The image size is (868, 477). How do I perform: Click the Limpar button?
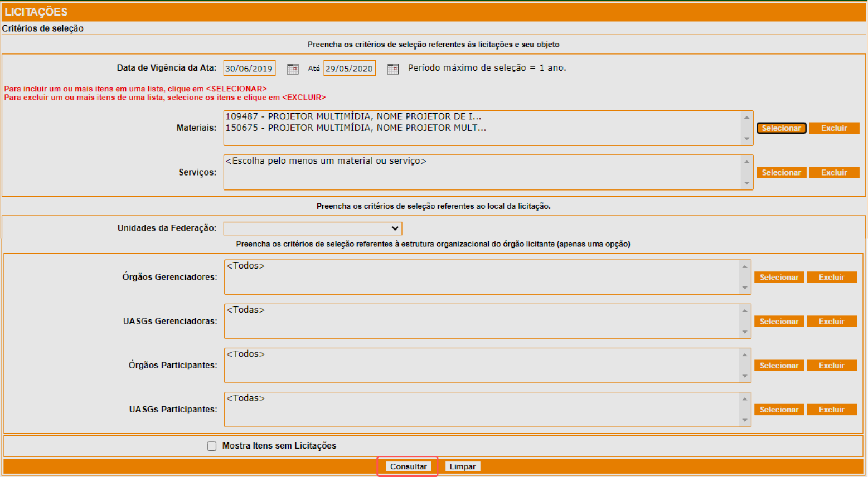point(463,467)
